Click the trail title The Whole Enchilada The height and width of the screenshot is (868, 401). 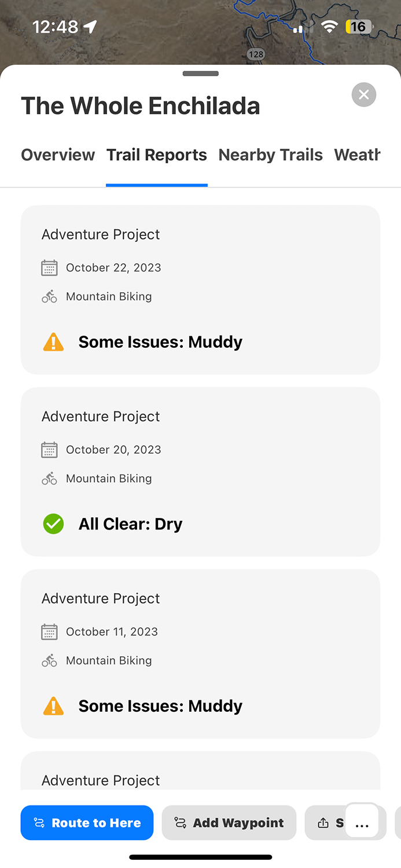pyautogui.click(x=140, y=105)
